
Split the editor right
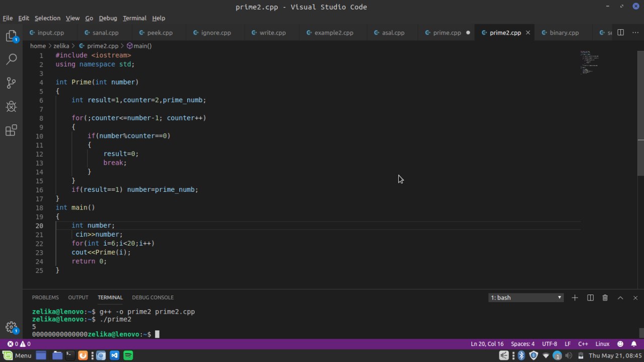[x=621, y=32]
